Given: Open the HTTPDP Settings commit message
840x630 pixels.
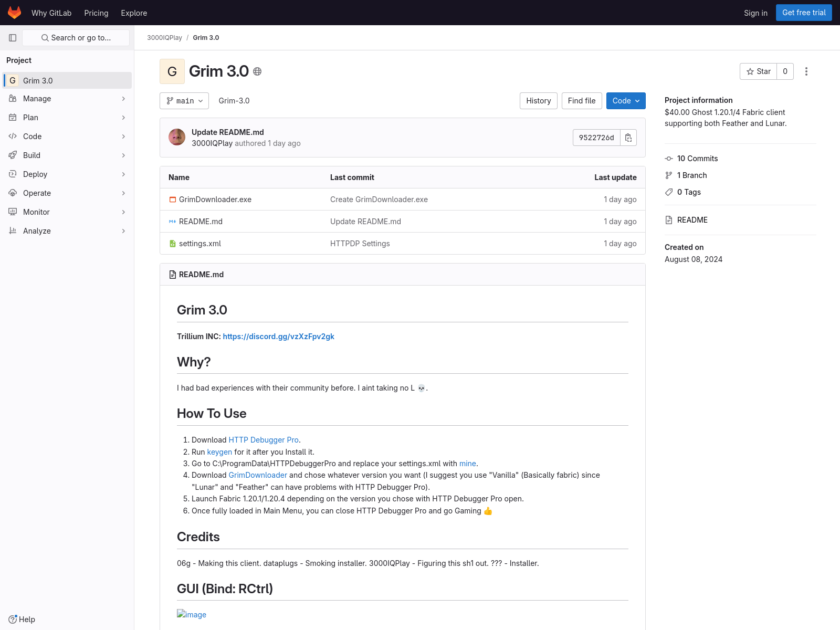Looking at the screenshot, I should pos(360,244).
